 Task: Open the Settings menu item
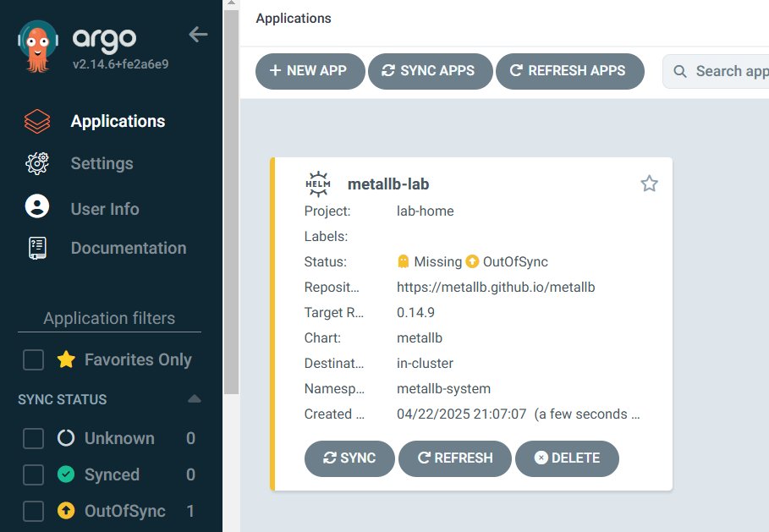[102, 163]
